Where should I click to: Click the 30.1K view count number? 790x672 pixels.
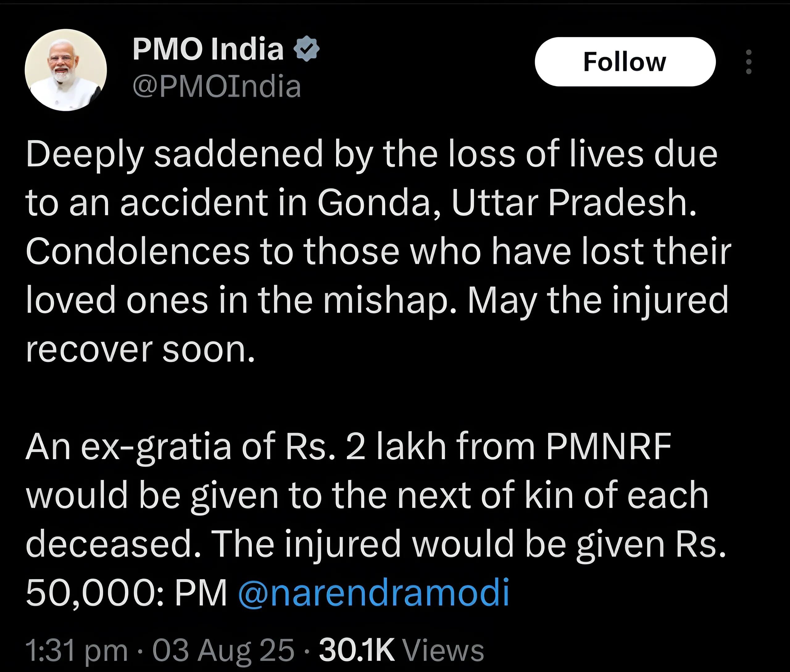tap(356, 650)
